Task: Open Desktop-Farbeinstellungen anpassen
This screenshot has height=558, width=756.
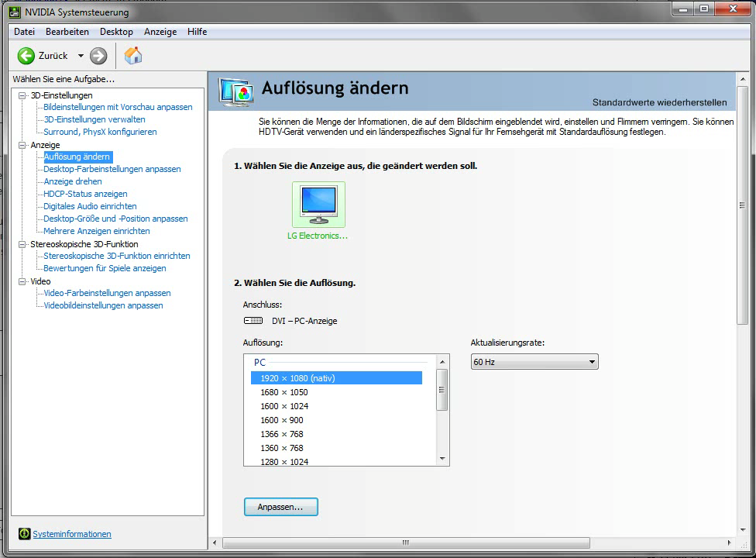Action: tap(112, 169)
